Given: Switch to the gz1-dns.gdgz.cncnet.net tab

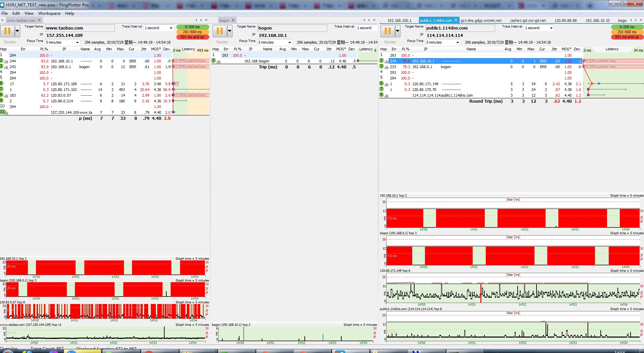Looking at the screenshot, I should tap(481, 20).
